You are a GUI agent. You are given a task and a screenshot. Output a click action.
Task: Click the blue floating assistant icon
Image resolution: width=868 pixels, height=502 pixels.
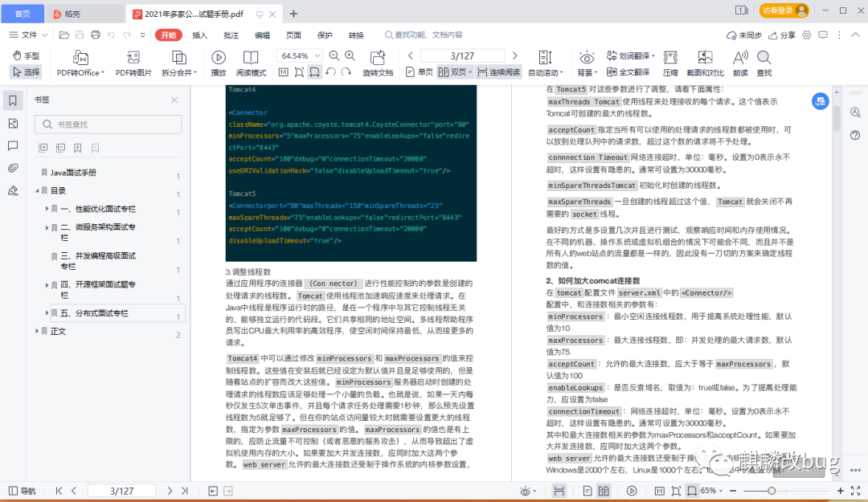[820, 101]
